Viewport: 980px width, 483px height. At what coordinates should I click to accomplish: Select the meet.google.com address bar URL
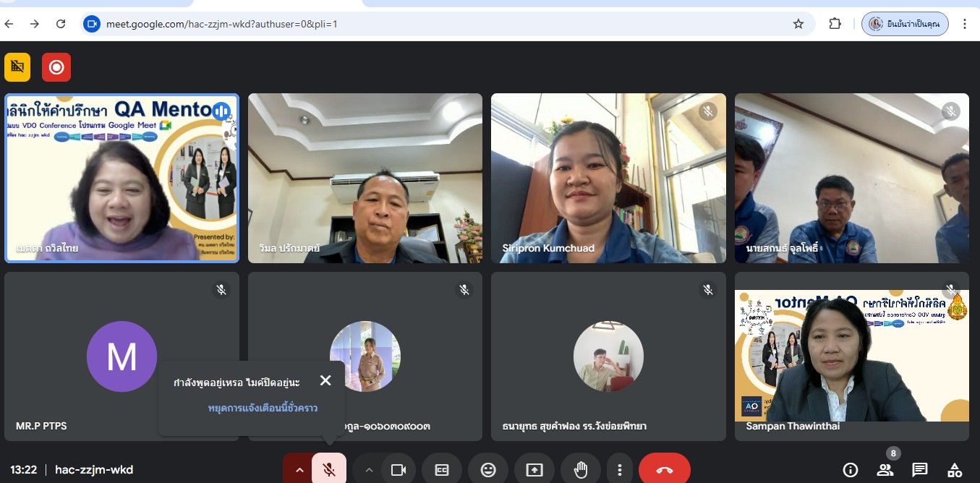(221, 24)
